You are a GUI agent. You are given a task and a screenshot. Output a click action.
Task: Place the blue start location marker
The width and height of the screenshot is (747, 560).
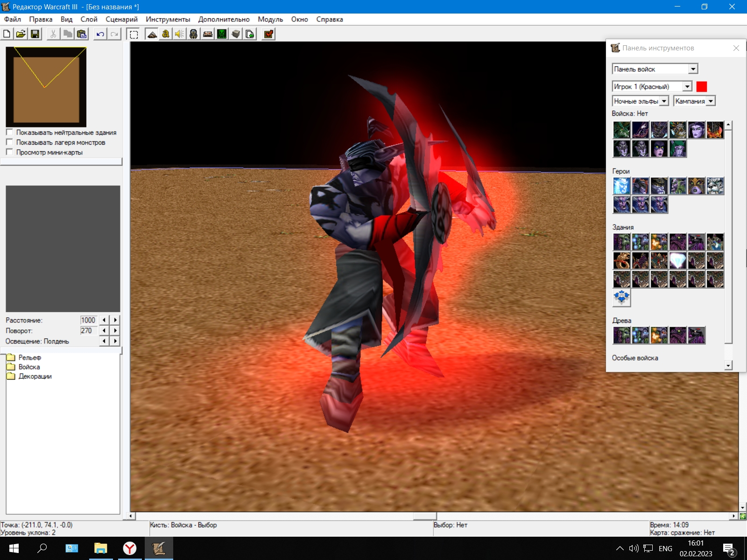(x=621, y=298)
